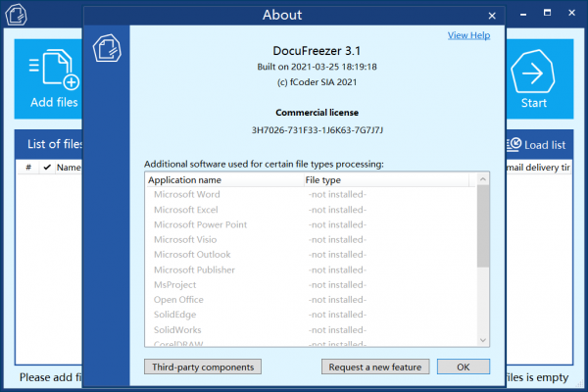Viewport: 588px width, 392px height.
Task: Click -not installed- next to Open Office
Action: tap(337, 300)
